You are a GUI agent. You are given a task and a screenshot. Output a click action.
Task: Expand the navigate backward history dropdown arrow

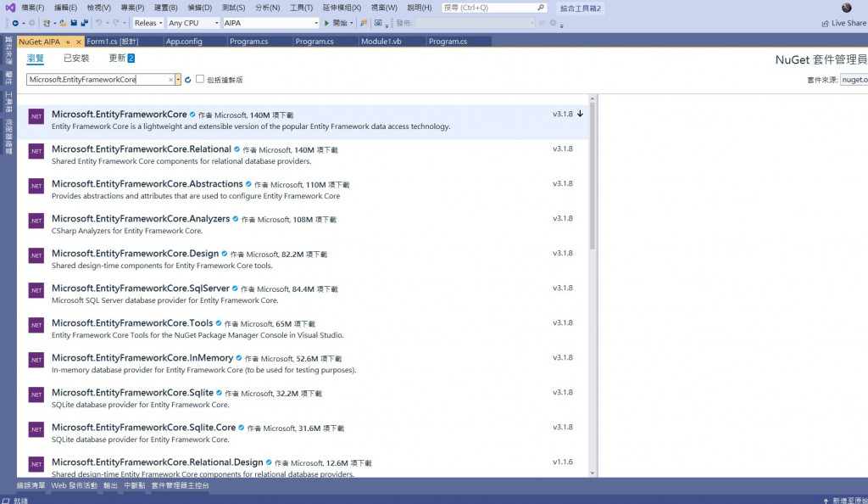[23, 23]
